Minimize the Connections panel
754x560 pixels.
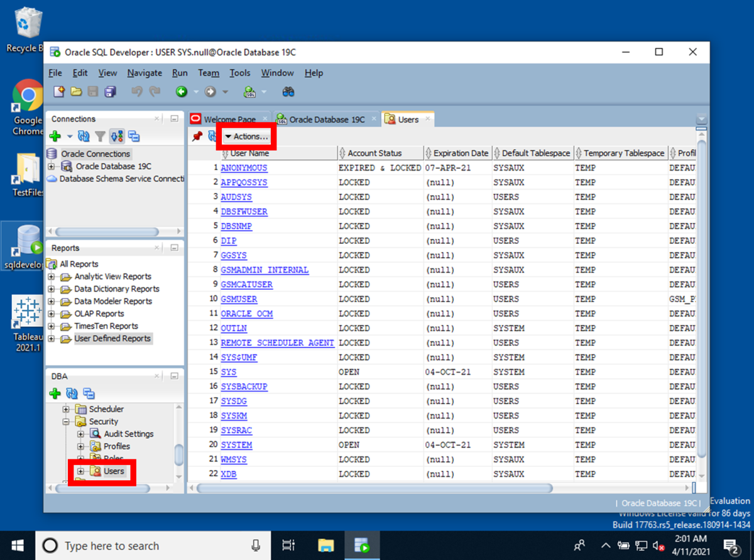pyautogui.click(x=175, y=119)
